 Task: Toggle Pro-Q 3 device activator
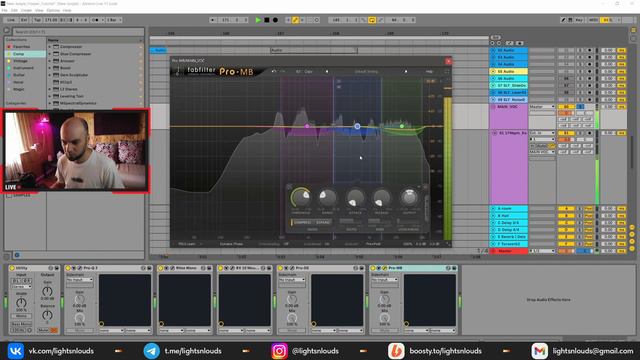68,268
